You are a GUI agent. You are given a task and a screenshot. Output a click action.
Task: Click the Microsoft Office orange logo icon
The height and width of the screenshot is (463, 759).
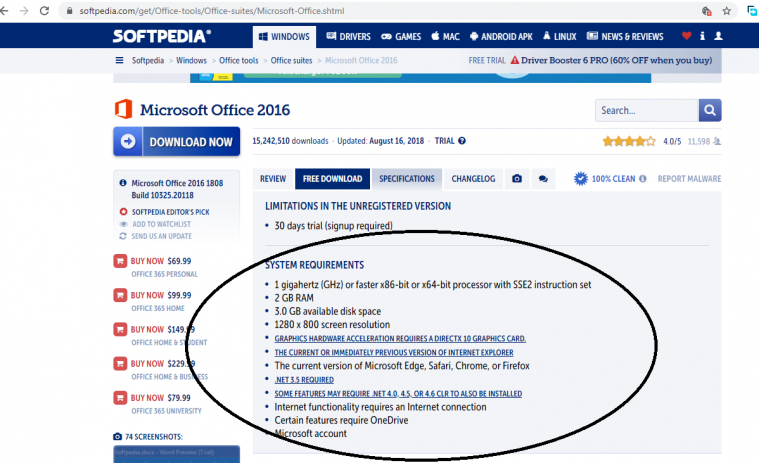click(x=123, y=109)
